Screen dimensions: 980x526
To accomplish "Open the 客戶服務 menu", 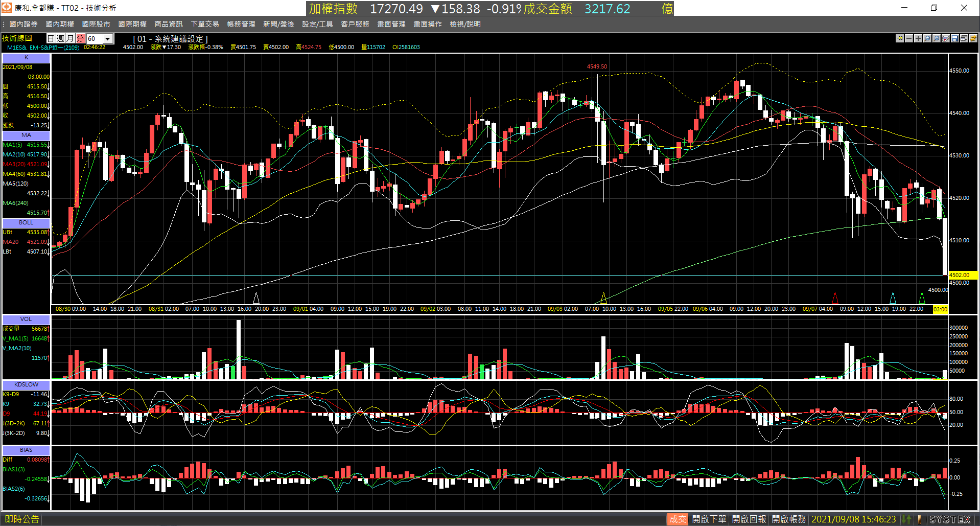I will point(355,24).
